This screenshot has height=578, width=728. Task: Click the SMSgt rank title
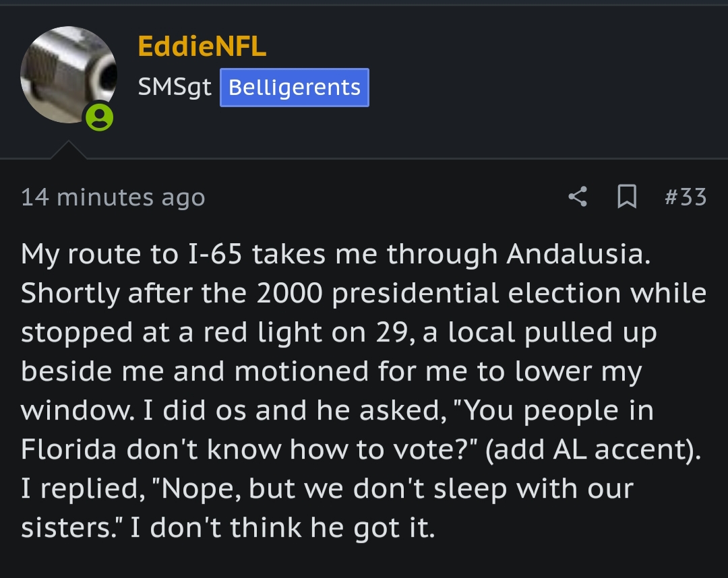(x=175, y=88)
